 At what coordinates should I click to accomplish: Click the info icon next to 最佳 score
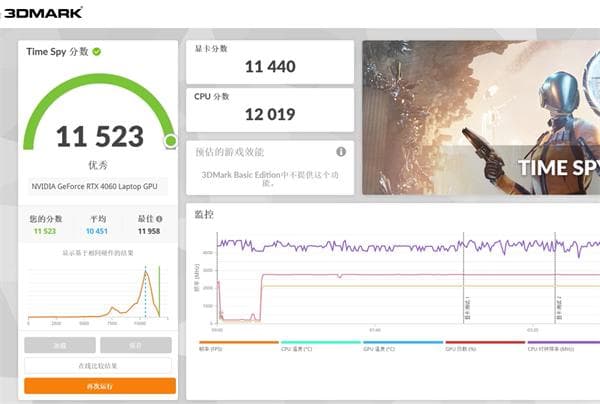159,219
